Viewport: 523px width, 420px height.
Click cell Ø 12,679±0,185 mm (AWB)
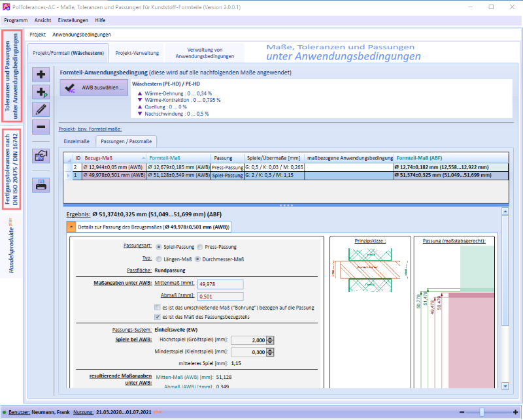tap(178, 167)
